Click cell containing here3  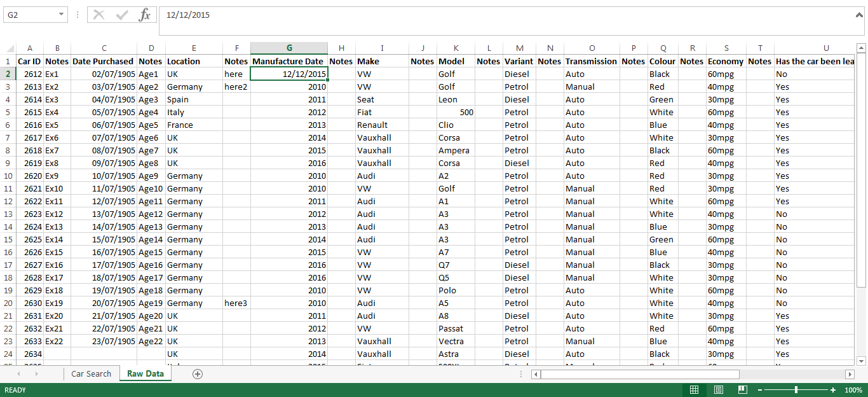point(236,303)
